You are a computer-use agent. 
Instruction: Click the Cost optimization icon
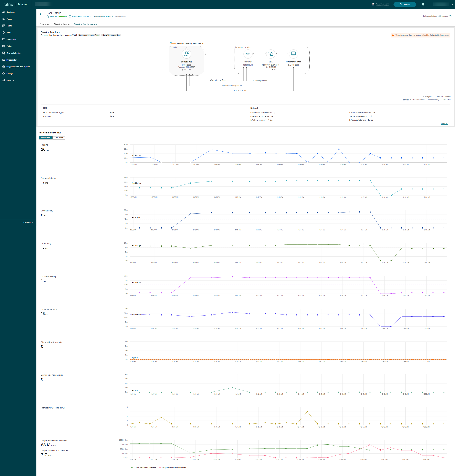(x=4, y=53)
